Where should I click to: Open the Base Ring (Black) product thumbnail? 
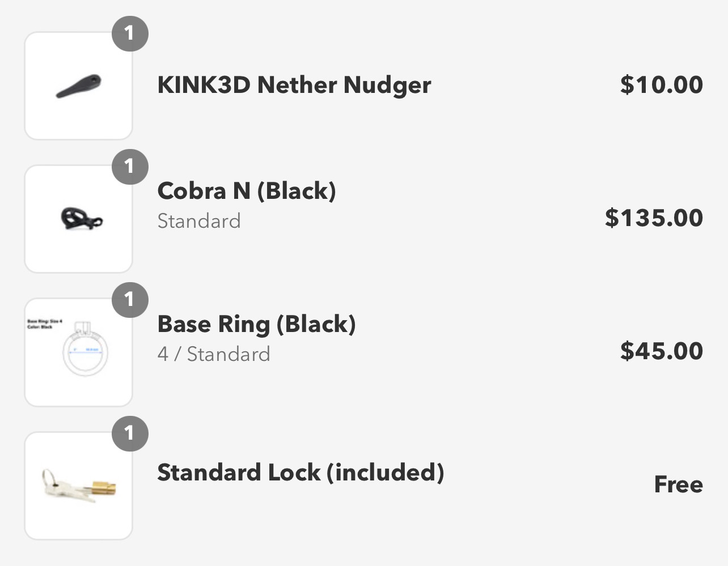click(x=79, y=352)
